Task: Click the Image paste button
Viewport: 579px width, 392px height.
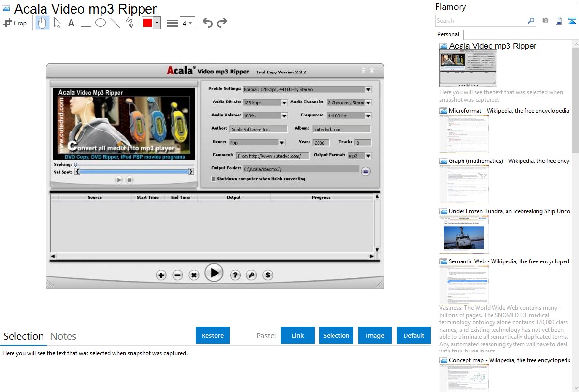Action: pyautogui.click(x=375, y=335)
